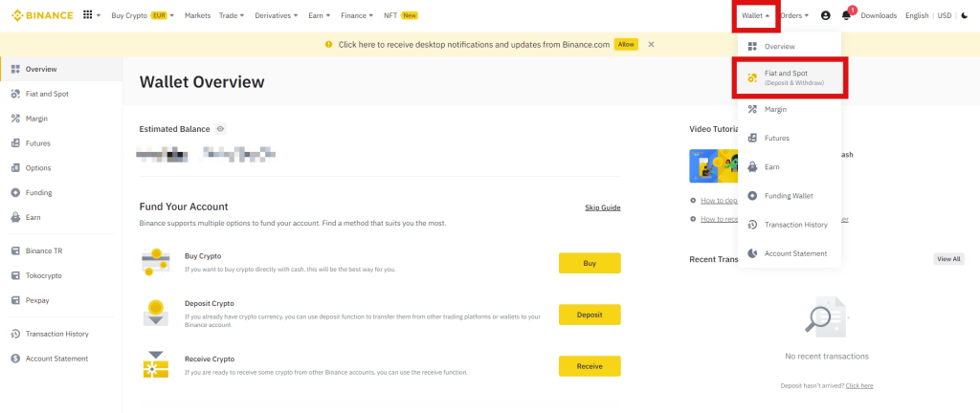Select the Margin icon in the sidebar
Image resolution: width=980 pixels, height=413 pixels.
coord(15,119)
